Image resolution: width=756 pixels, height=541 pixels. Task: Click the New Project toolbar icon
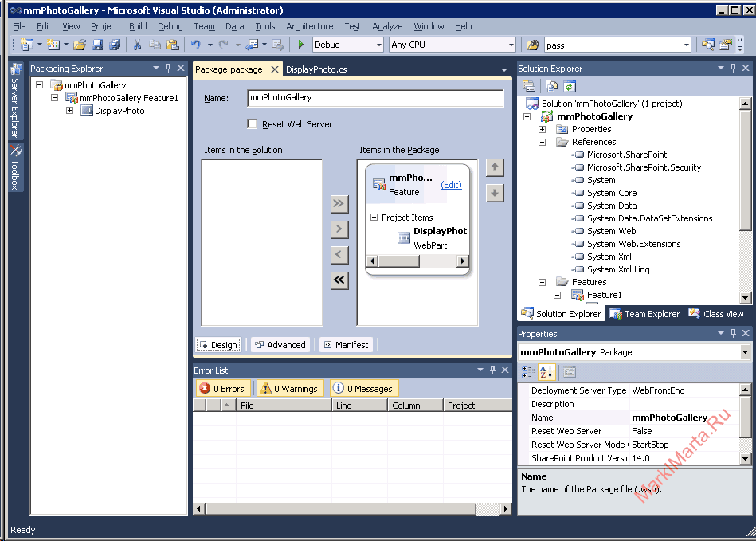click(x=27, y=45)
